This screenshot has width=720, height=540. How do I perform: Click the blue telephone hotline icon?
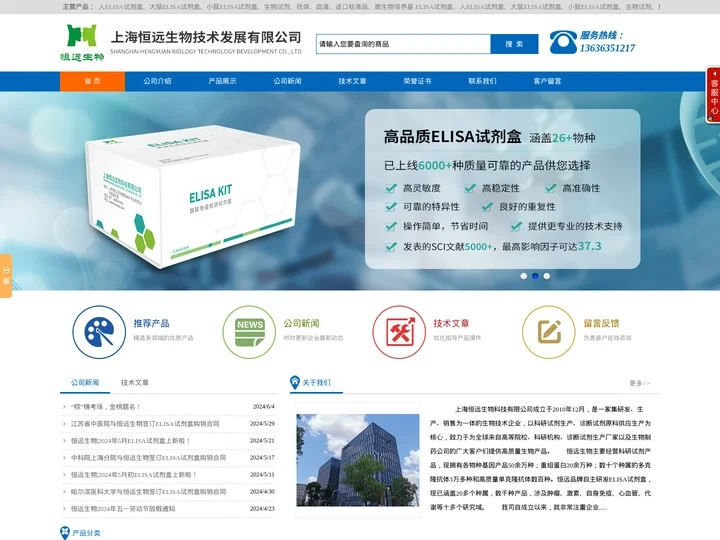pos(563,42)
